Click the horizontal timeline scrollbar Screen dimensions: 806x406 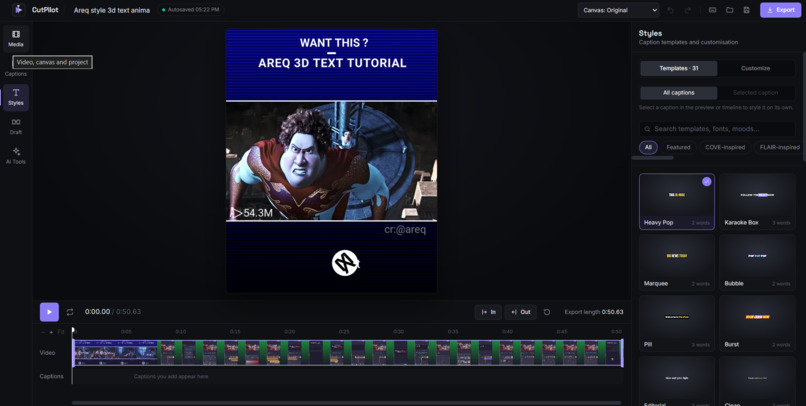[x=346, y=403]
